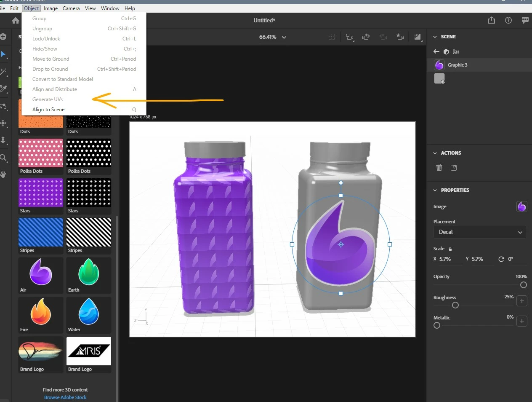The width and height of the screenshot is (532, 402).
Task: Click the Metallic slider handle
Action: [x=436, y=325]
